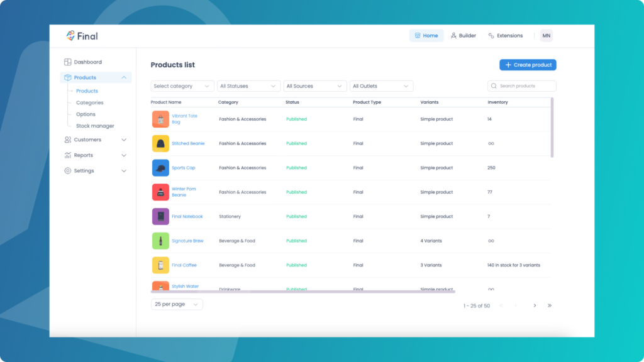Click the Products box icon in sidebar
The image size is (644, 362).
coord(68,77)
